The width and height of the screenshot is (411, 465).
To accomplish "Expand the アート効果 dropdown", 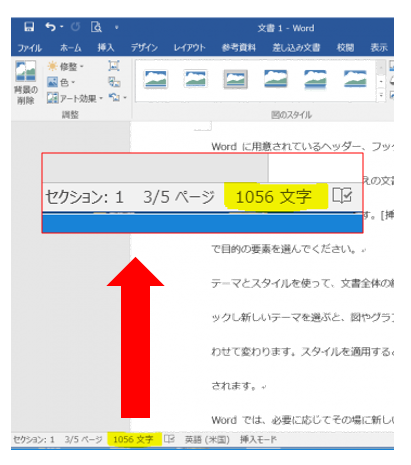I will (75, 98).
